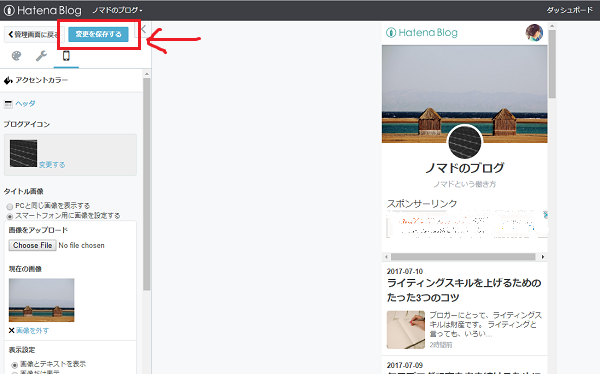Click the current title image thumbnail
Screen dimensions: 600x374
[41, 300]
